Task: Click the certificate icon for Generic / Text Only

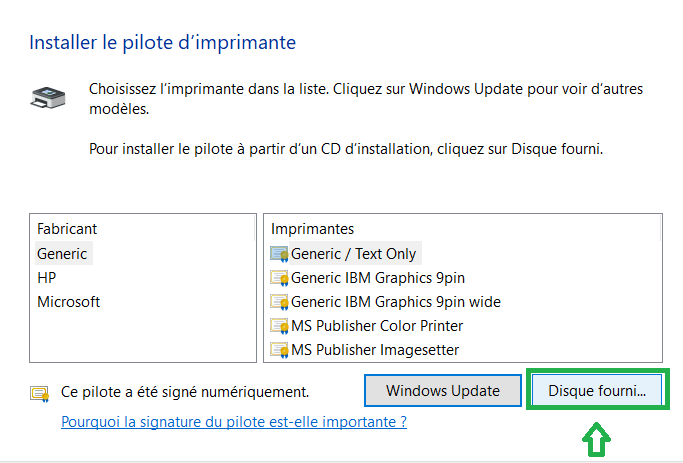Action: click(x=279, y=254)
